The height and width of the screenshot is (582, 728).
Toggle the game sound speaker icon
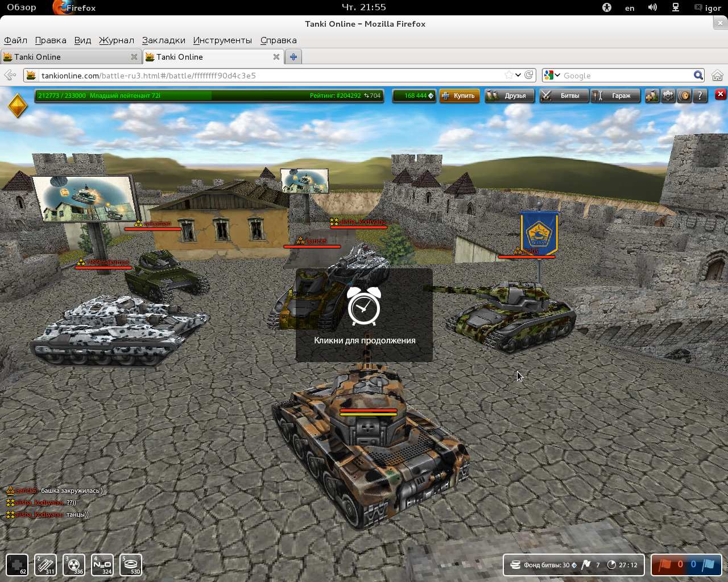(x=684, y=96)
